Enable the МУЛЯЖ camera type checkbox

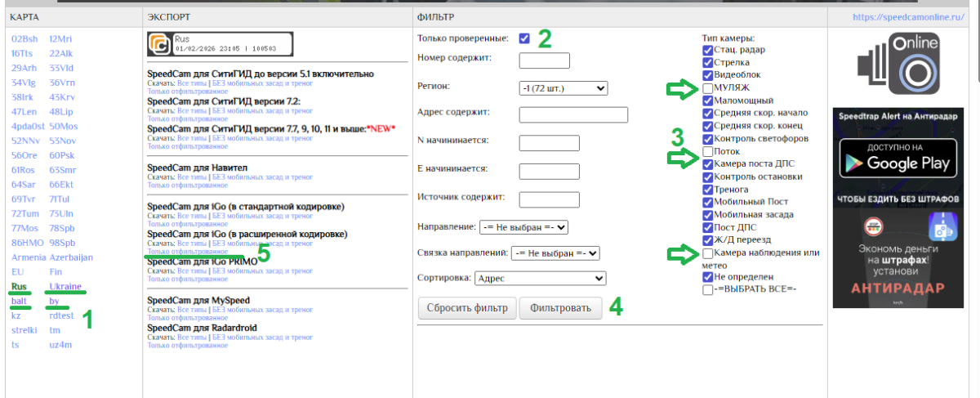click(x=707, y=87)
